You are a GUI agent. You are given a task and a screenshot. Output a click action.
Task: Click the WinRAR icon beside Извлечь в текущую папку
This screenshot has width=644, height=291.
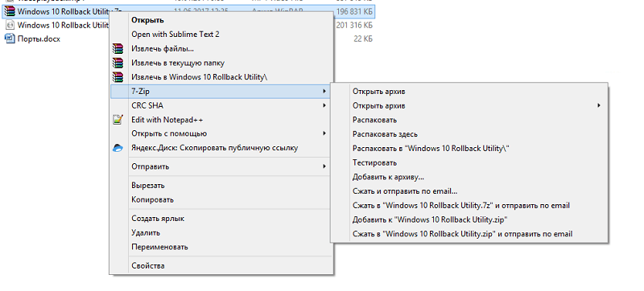click(118, 64)
